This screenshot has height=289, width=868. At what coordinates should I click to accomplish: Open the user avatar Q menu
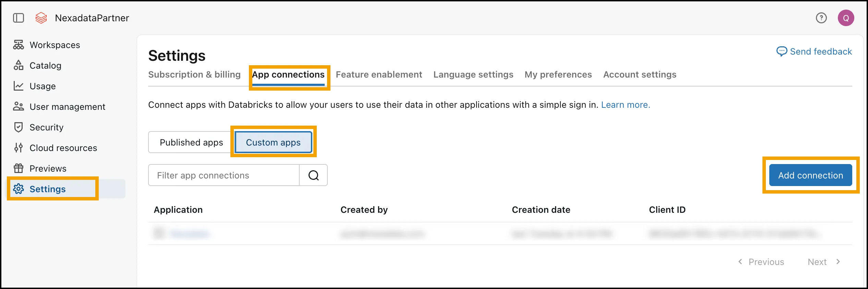[846, 18]
